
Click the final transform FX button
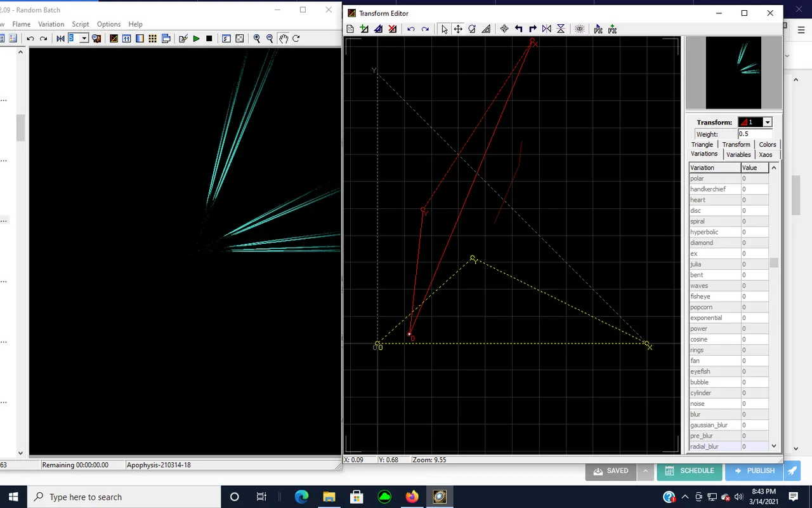tap(612, 29)
